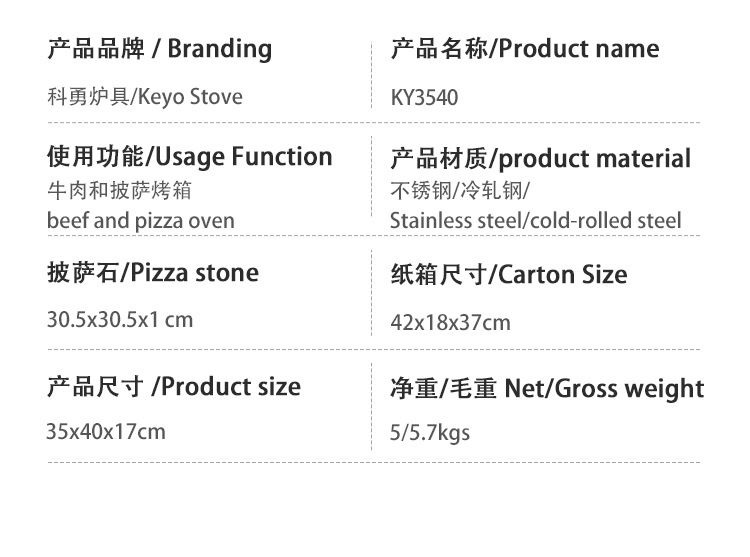Select the 42x18x37cm carton dimension
Viewport: 750px width, 557px height.
(449, 322)
